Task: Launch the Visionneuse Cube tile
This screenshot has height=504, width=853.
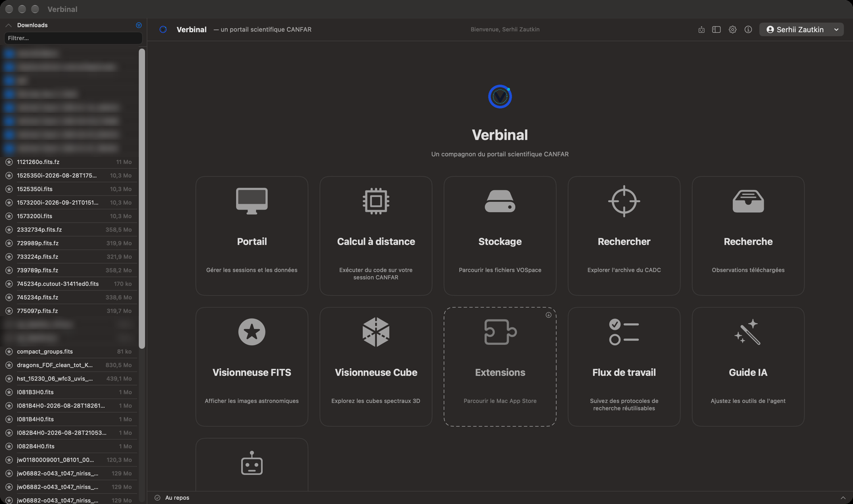Action: pyautogui.click(x=376, y=367)
